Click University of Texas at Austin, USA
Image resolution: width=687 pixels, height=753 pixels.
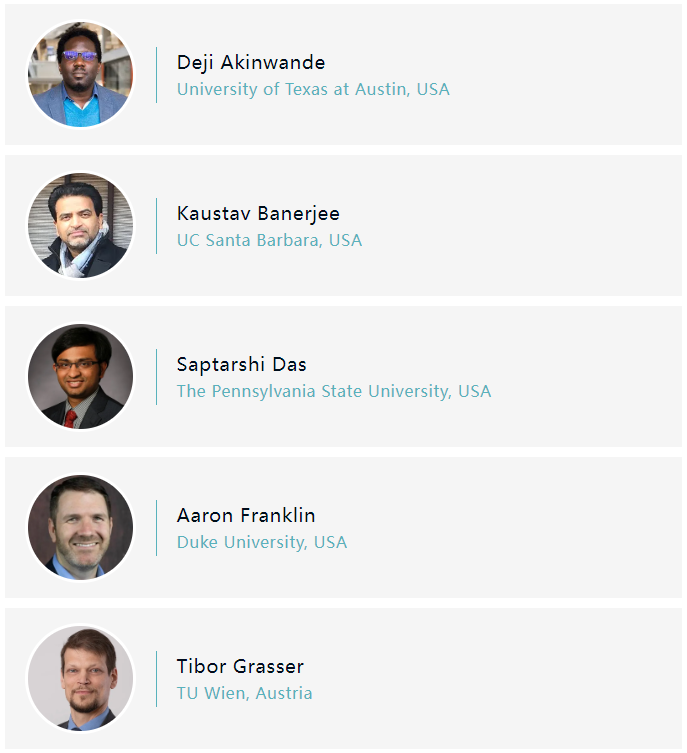(x=313, y=89)
